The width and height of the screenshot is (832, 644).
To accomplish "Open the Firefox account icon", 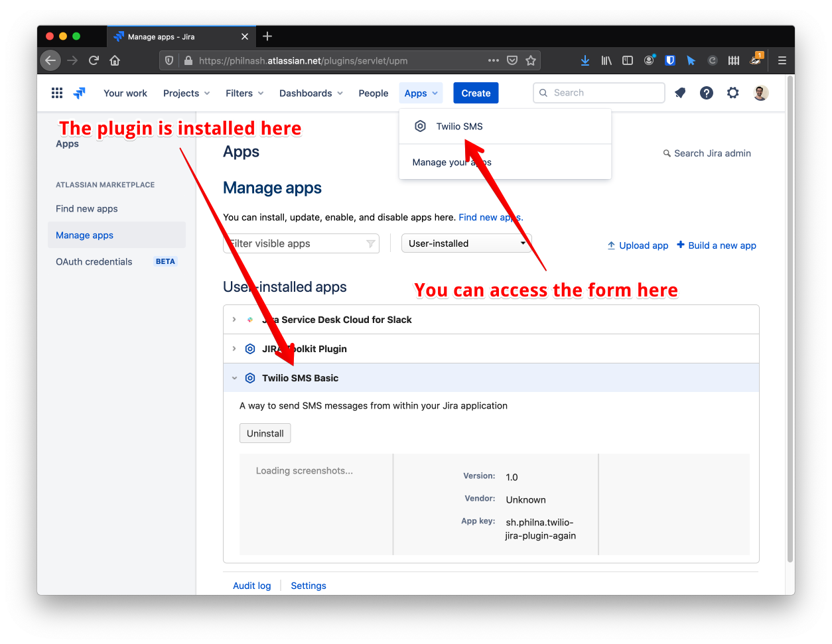I will [649, 60].
